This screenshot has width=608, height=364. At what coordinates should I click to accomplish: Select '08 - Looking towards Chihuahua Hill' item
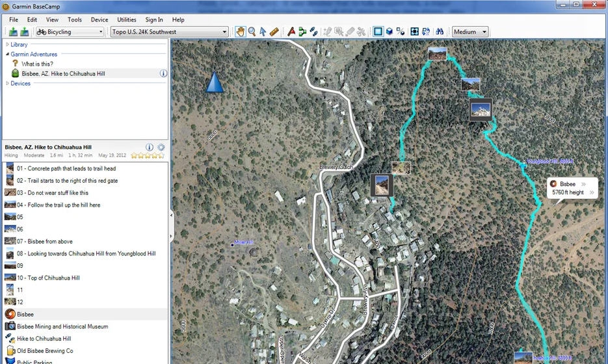click(85, 253)
